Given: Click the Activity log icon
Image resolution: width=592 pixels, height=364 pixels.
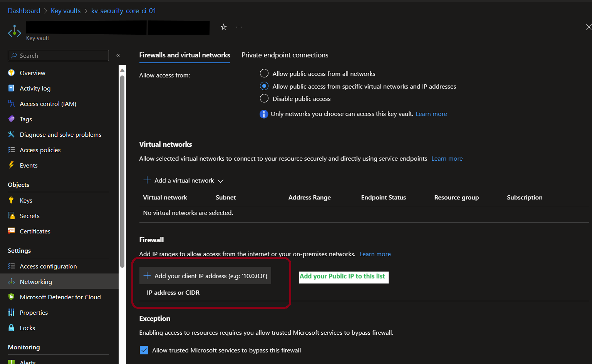Looking at the screenshot, I should tap(12, 88).
